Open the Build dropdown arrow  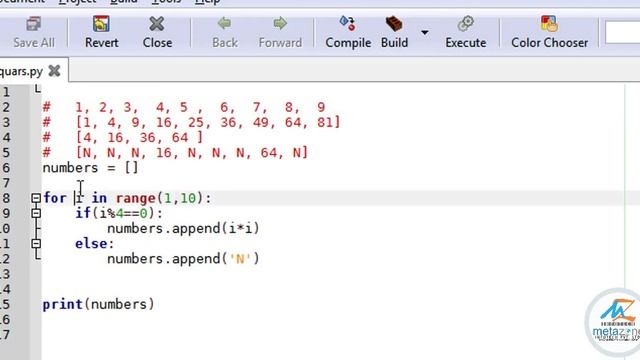pyautogui.click(x=425, y=32)
